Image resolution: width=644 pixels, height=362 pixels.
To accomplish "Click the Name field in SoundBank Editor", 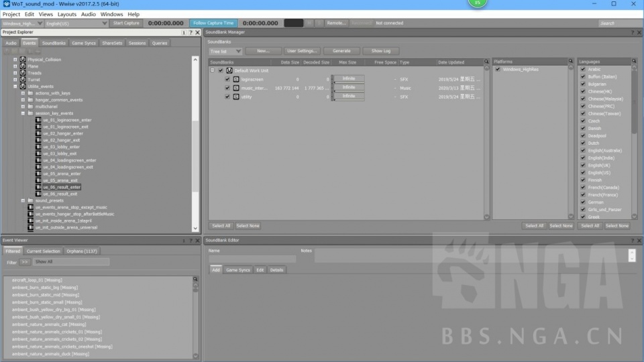I will tap(252, 259).
